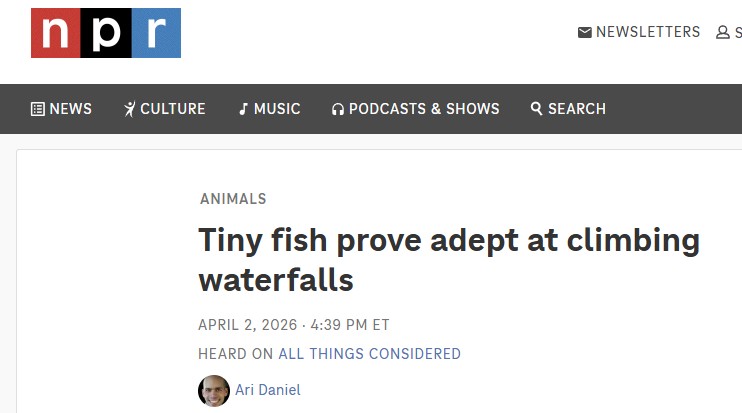Click the article headline about tiny fish
This screenshot has height=413, width=742.
point(449,259)
